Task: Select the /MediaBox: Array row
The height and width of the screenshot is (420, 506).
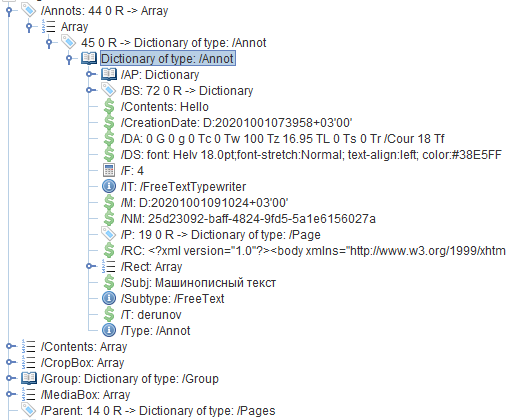Action: coord(85,395)
